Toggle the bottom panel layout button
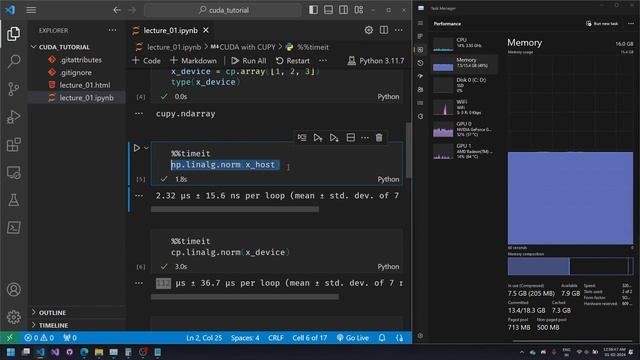The image size is (640, 360). point(328,10)
